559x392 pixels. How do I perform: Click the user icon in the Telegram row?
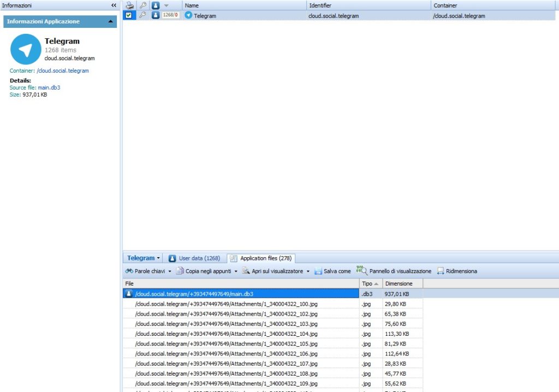(x=156, y=15)
